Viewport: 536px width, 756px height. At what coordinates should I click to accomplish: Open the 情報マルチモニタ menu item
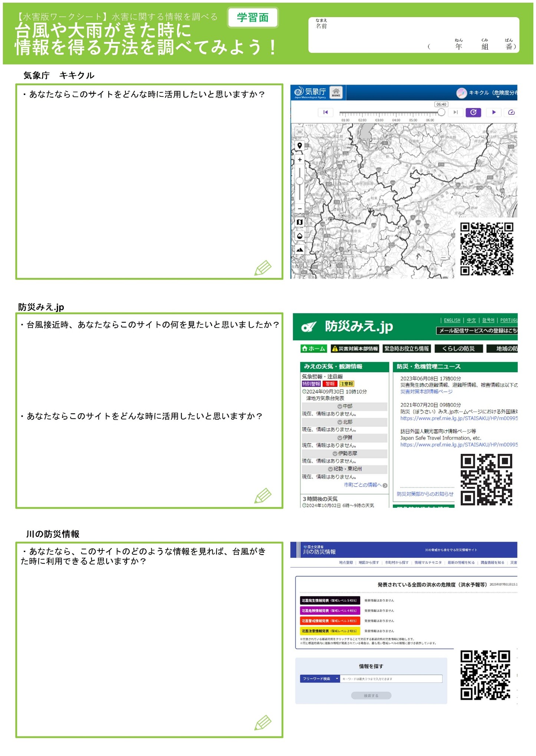[x=428, y=563]
